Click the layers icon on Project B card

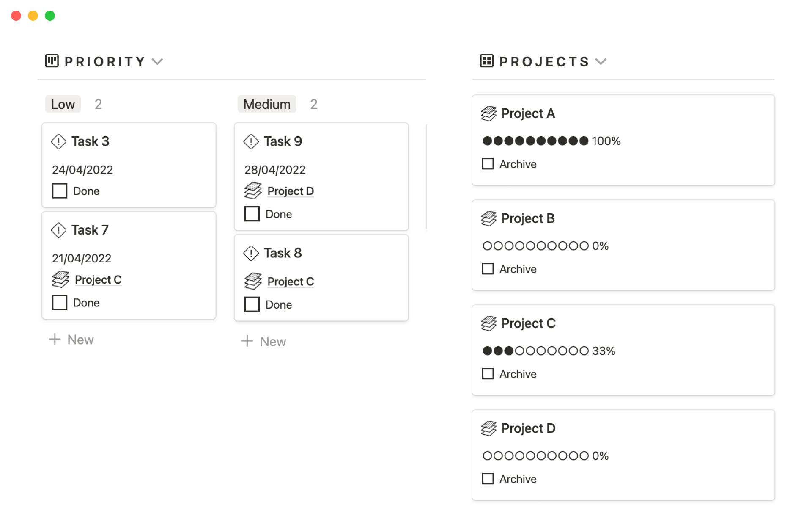pos(488,218)
